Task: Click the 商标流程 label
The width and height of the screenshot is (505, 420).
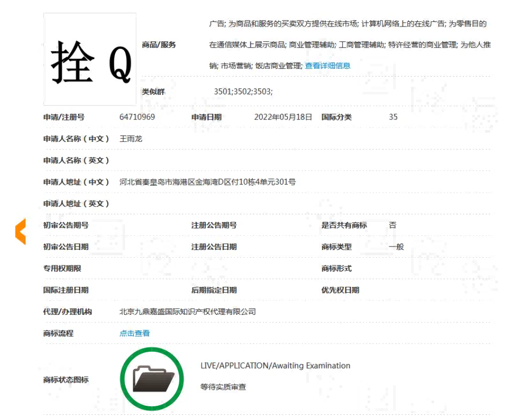Action: [x=58, y=333]
